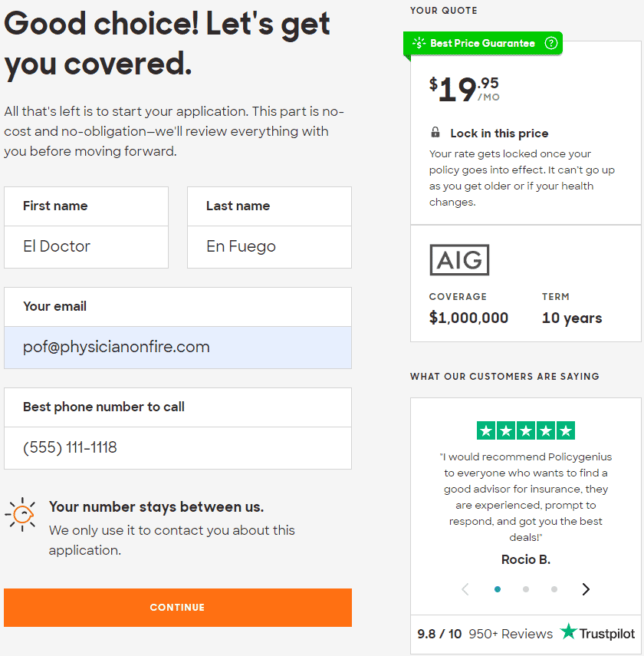Image resolution: width=644 pixels, height=656 pixels.
Task: Select the second review carousel dot
Action: point(526,589)
